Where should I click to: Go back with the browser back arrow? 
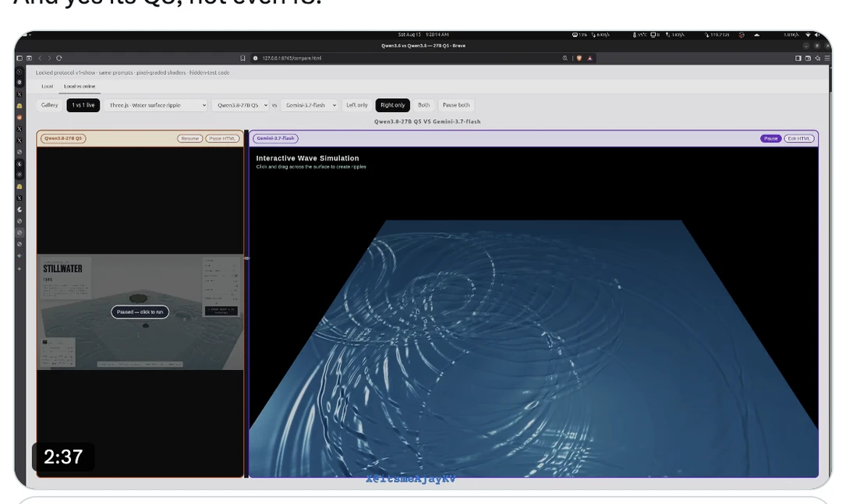tap(40, 58)
